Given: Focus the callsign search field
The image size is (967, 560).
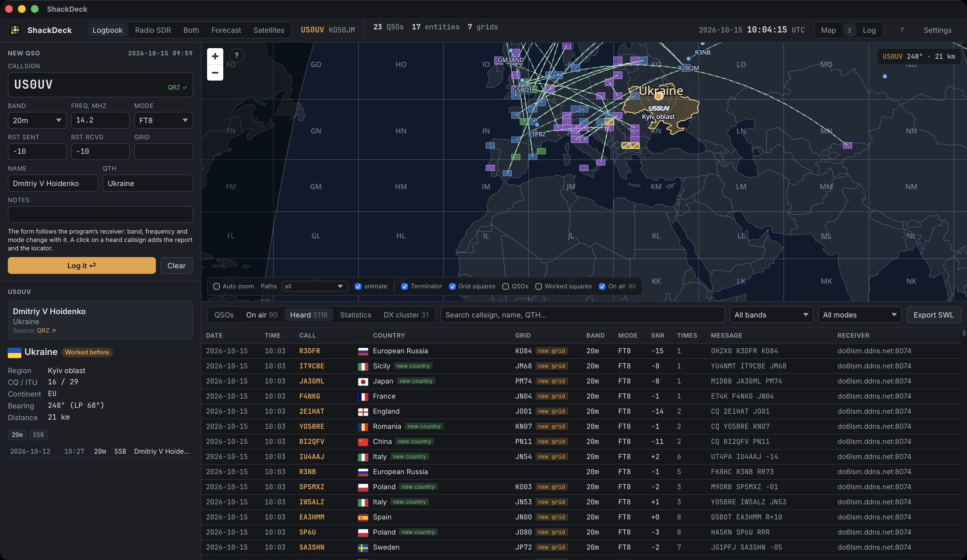Looking at the screenshot, I should 582,315.
